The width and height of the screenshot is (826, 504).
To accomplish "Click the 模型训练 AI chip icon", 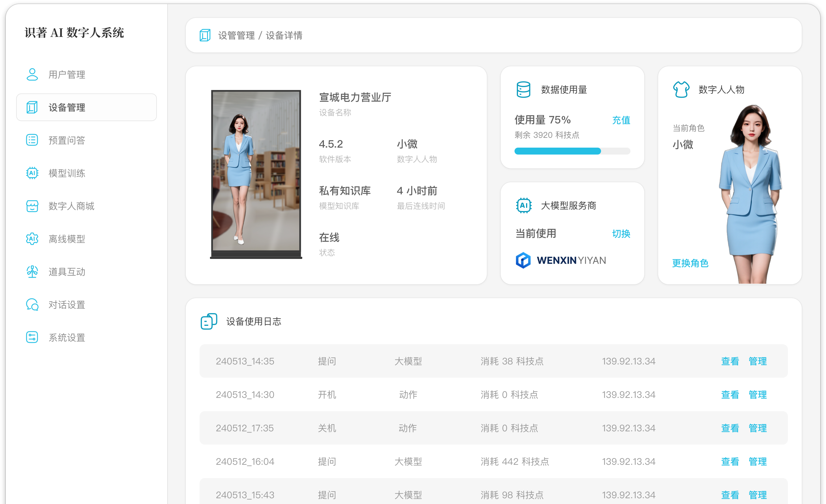I will 32,173.
